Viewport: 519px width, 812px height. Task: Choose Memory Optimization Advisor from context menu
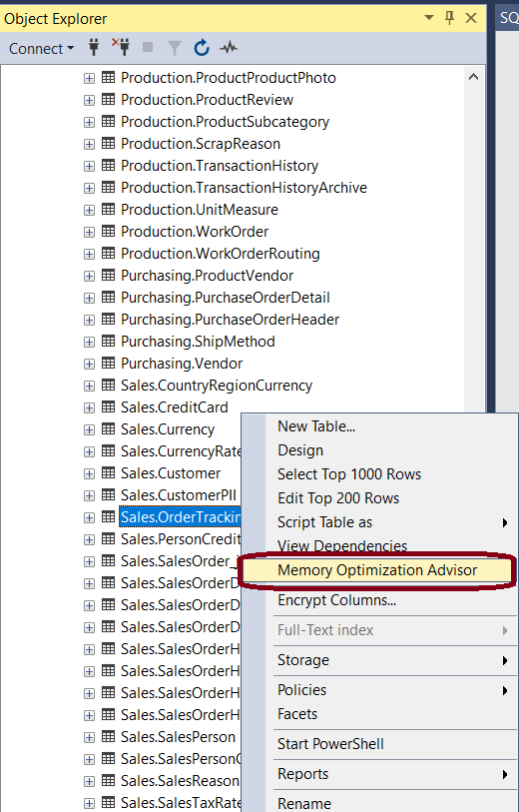[x=377, y=570]
